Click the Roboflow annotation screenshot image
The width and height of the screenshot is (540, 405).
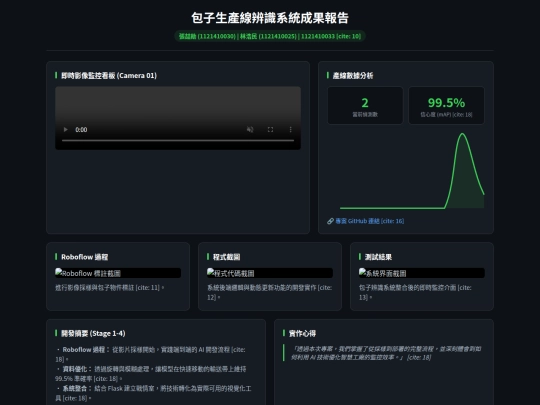[x=118, y=273]
